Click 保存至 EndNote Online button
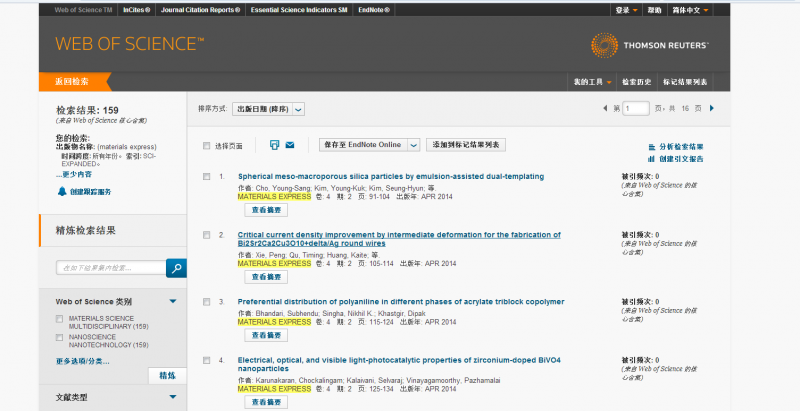The image size is (800, 411). [x=363, y=145]
